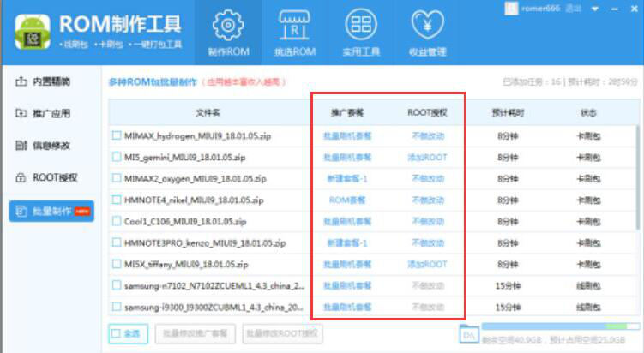Image resolution: width=644 pixels, height=353 pixels.
Task: Click the disk space usage bar
Action: click(x=561, y=326)
